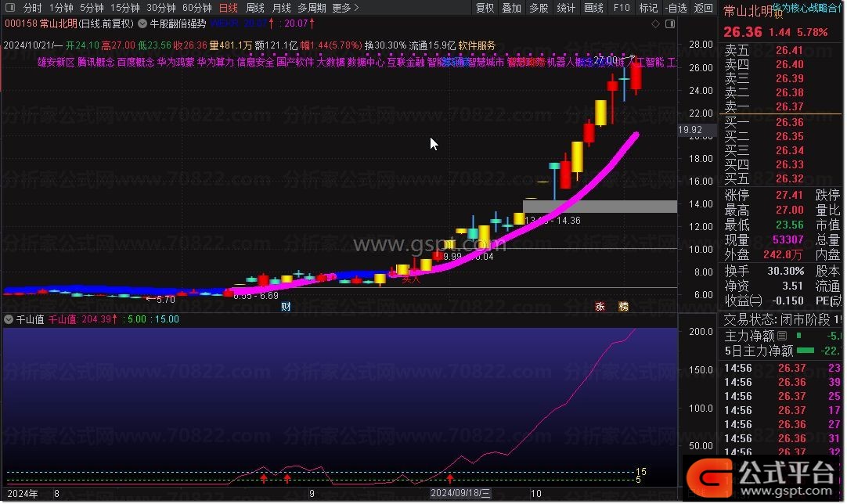Click the 买三 price 26.34
This screenshot has width=847, height=504.
(789, 150)
